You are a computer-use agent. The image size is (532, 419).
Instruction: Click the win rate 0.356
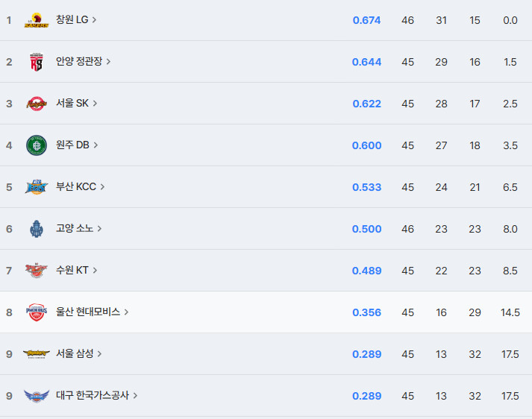(x=366, y=312)
